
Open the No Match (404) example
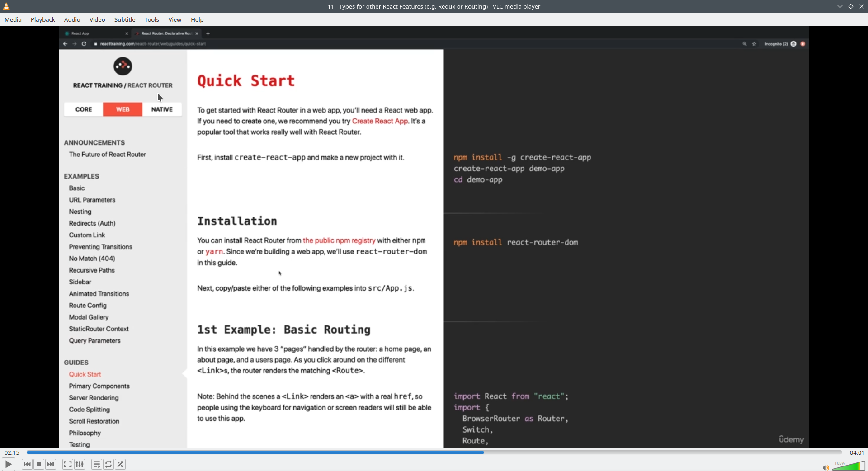click(x=92, y=259)
